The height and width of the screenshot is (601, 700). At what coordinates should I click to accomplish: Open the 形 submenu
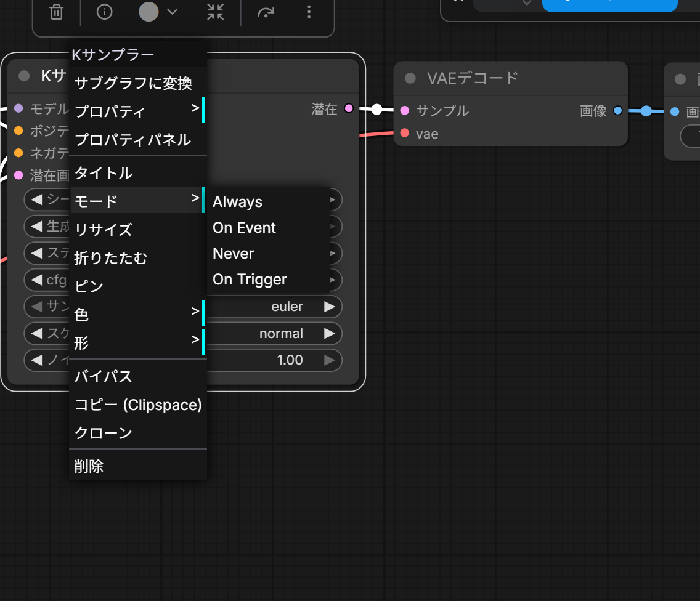pos(138,342)
